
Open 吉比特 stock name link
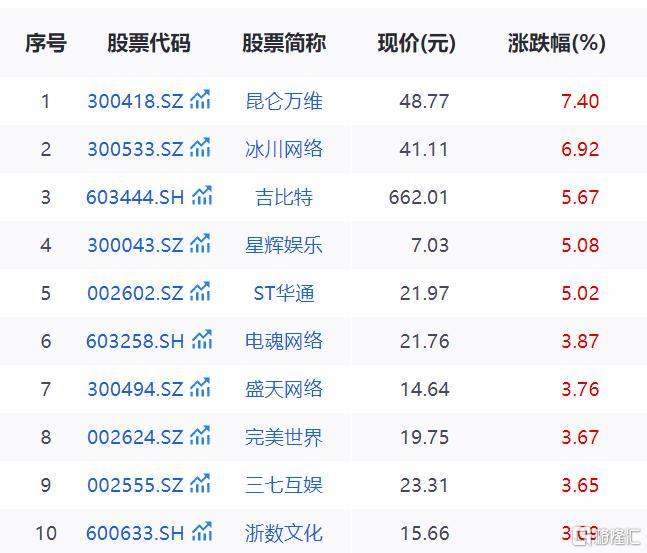(284, 197)
